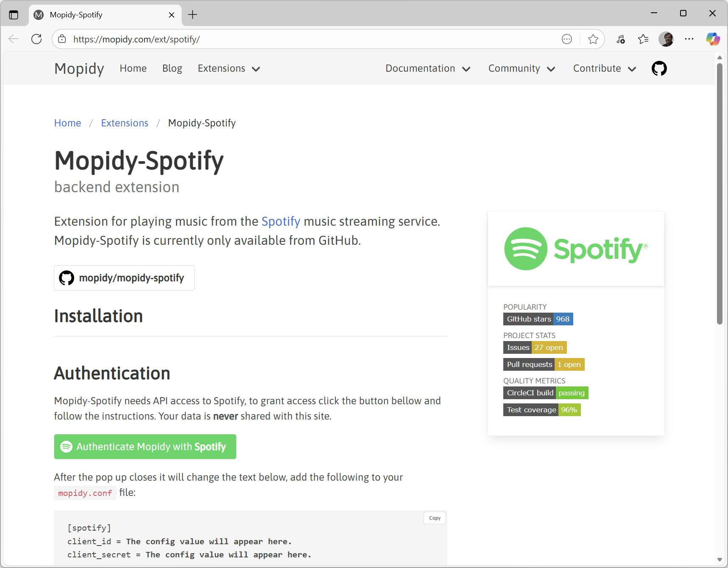Click the address bar URL field
This screenshot has height=568, width=728.
tap(297, 39)
